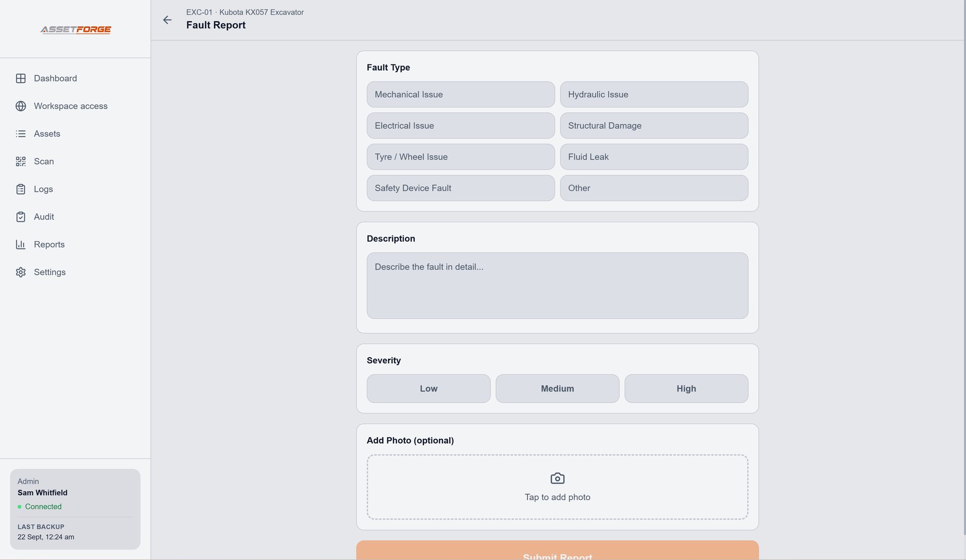Set severity to Medium
The image size is (966, 560).
tap(557, 388)
